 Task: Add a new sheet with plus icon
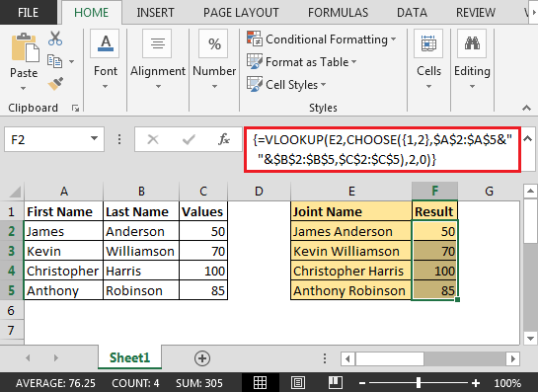click(202, 358)
